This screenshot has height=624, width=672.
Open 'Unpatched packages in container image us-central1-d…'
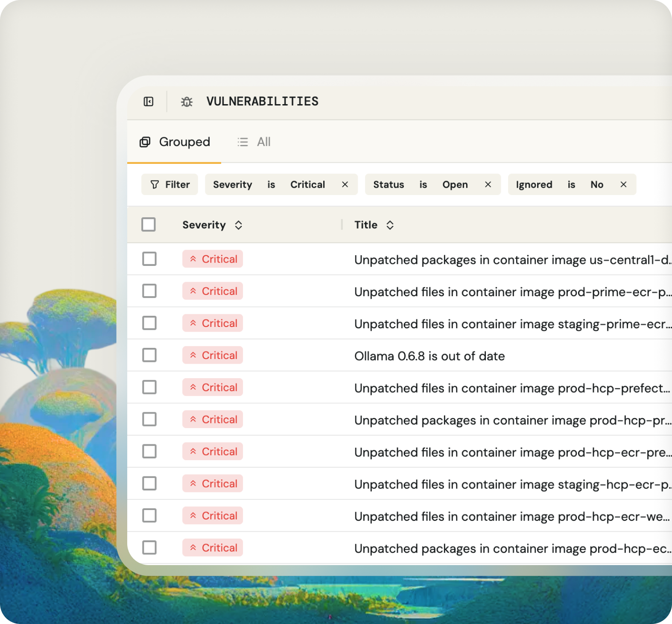click(513, 260)
